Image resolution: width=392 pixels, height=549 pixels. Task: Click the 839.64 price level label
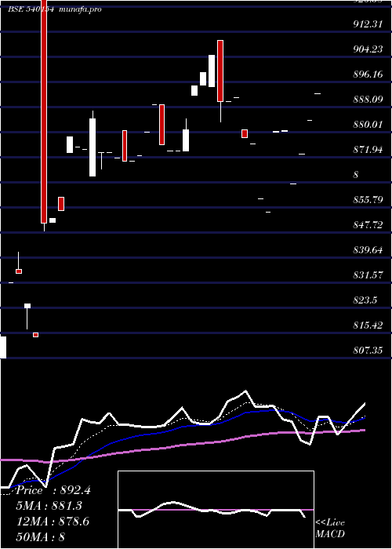click(368, 250)
